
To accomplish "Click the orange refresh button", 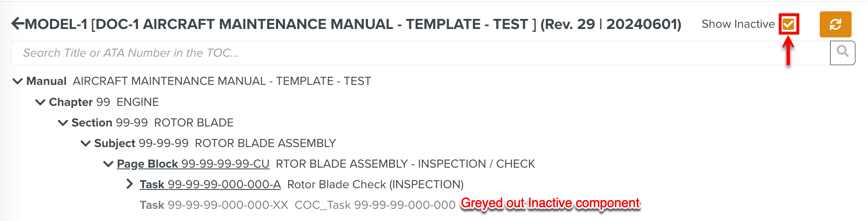I will point(835,24).
